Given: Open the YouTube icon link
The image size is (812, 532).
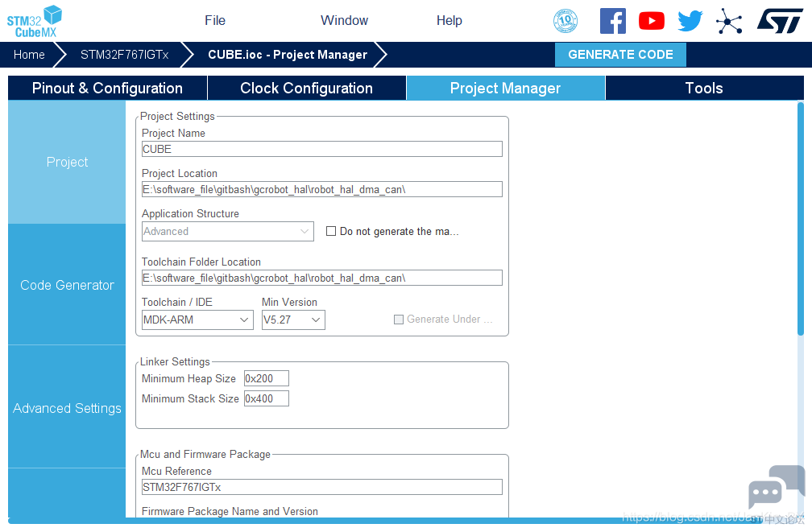Looking at the screenshot, I should 652,21.
